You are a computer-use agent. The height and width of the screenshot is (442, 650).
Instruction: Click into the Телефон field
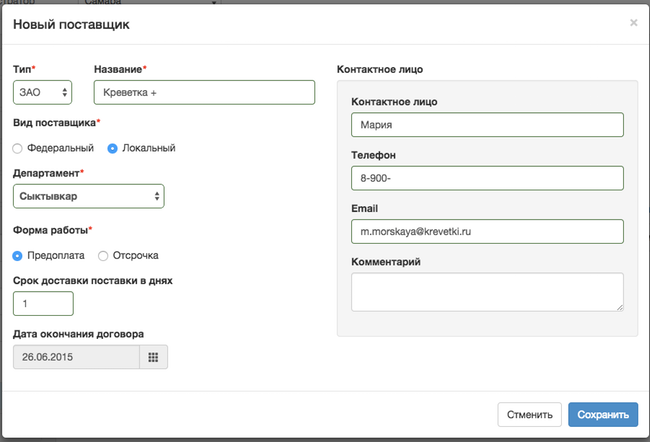(488, 178)
